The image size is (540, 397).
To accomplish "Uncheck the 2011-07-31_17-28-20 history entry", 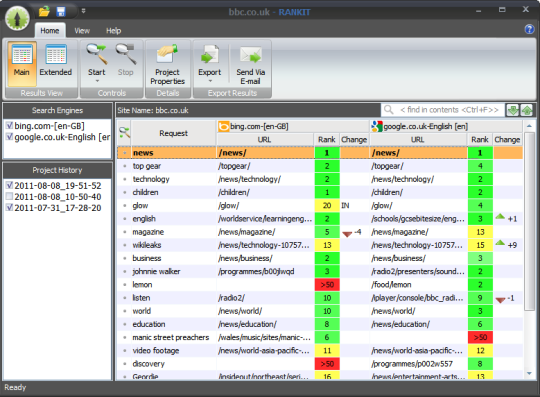I will point(10,208).
